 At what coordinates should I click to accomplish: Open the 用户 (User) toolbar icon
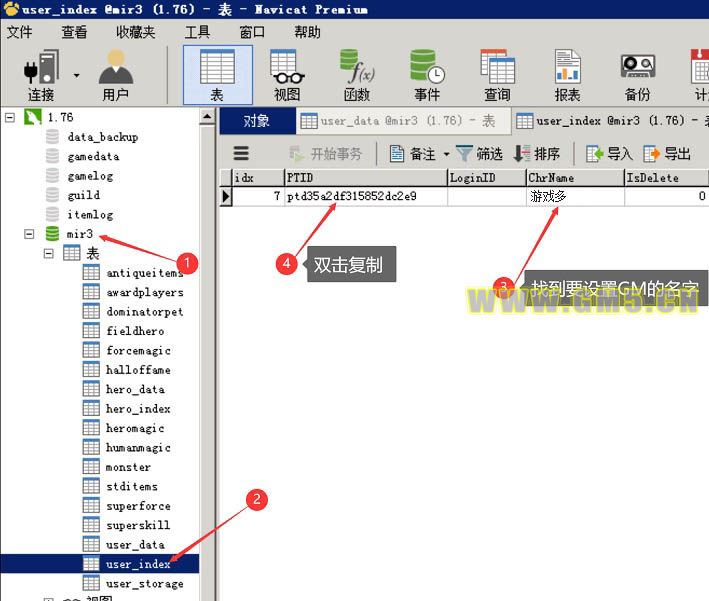pos(116,74)
